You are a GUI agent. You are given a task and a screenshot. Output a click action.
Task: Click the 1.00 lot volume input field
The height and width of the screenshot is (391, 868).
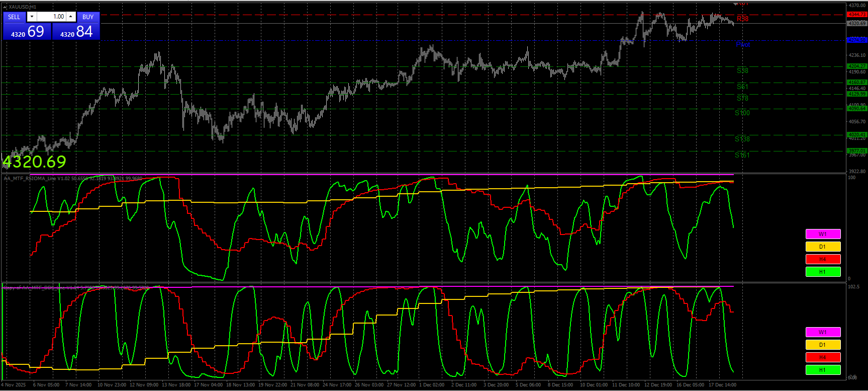[x=52, y=17]
